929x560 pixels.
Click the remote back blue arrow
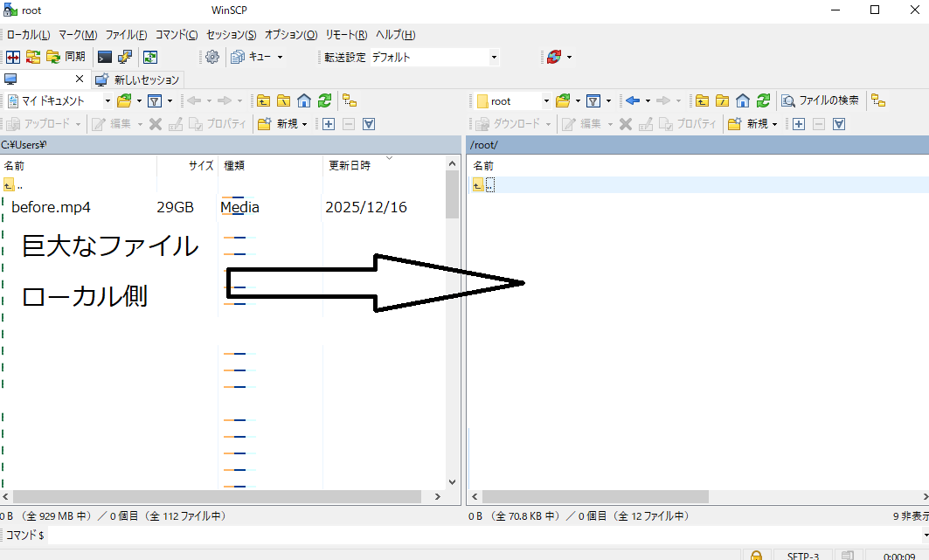click(633, 100)
